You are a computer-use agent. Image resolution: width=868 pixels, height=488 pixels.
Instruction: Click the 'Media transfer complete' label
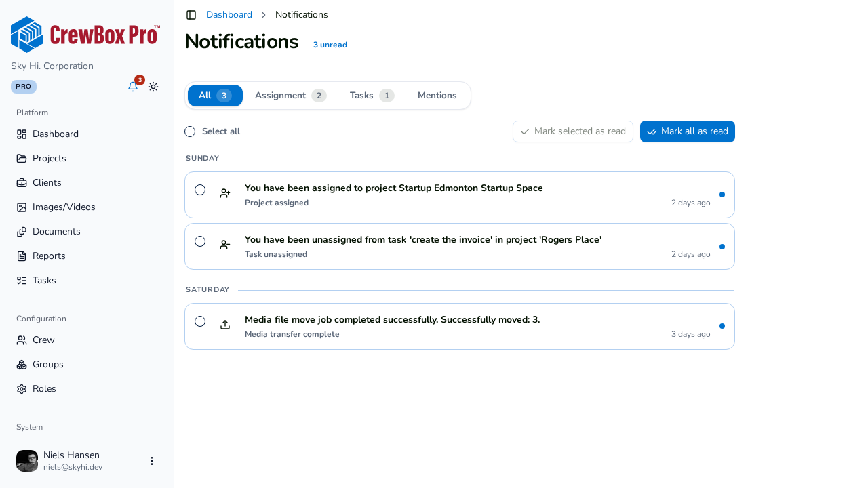coord(292,334)
